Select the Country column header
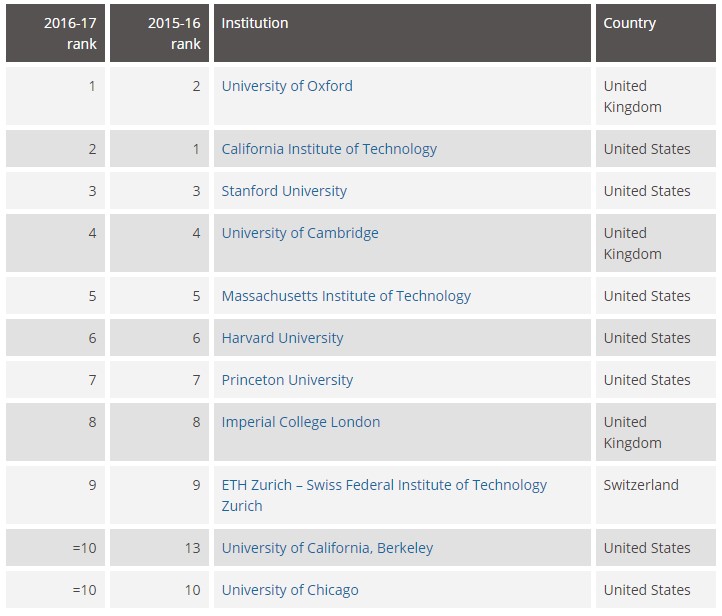Viewport: 722px width, 616px height. click(630, 23)
